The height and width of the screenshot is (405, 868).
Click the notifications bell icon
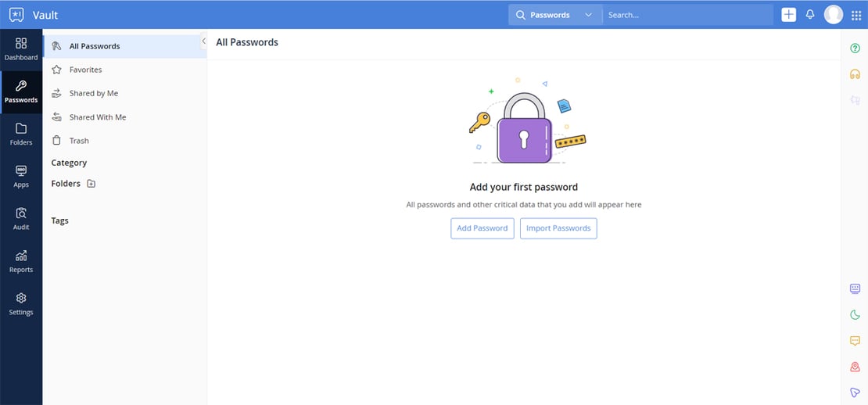[810, 14]
